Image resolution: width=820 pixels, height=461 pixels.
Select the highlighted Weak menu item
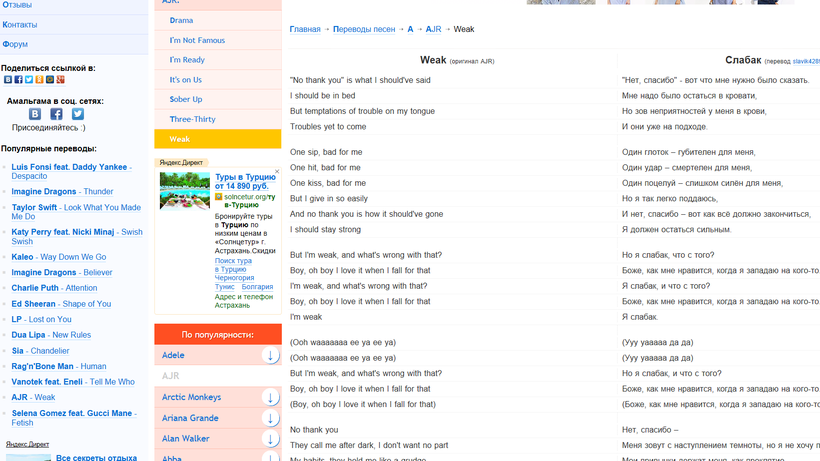click(218, 139)
